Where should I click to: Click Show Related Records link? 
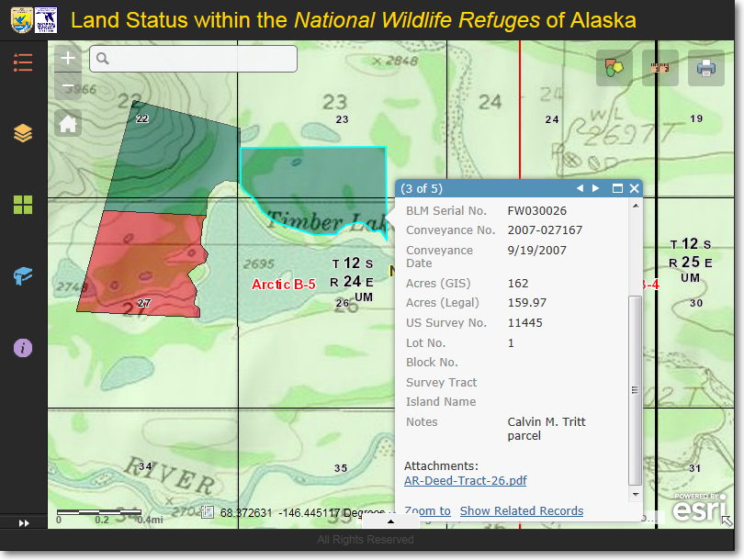tap(521, 510)
